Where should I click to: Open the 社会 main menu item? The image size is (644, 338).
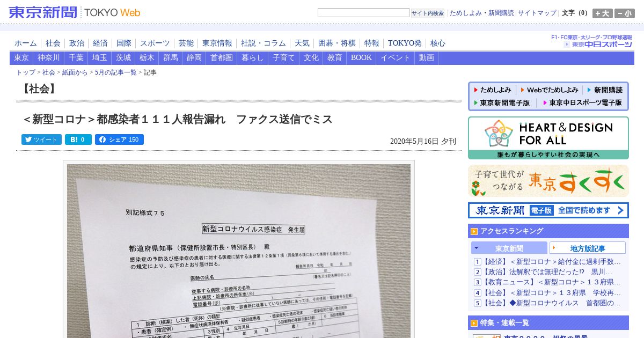tap(53, 43)
